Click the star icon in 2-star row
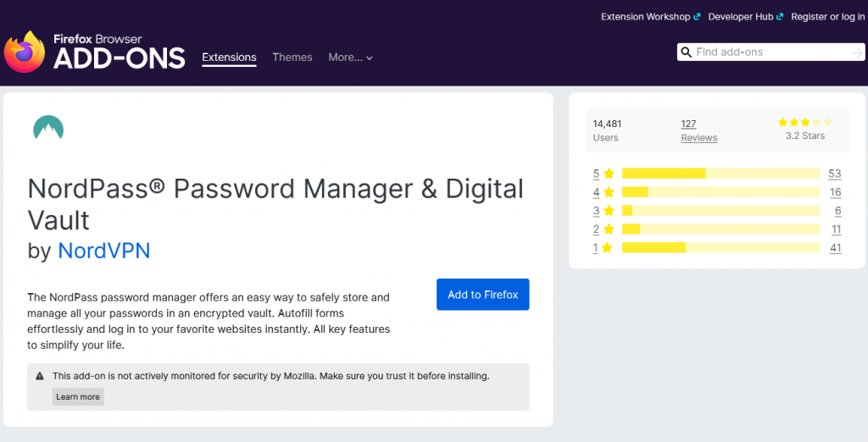The height and width of the screenshot is (442, 868). (x=609, y=229)
